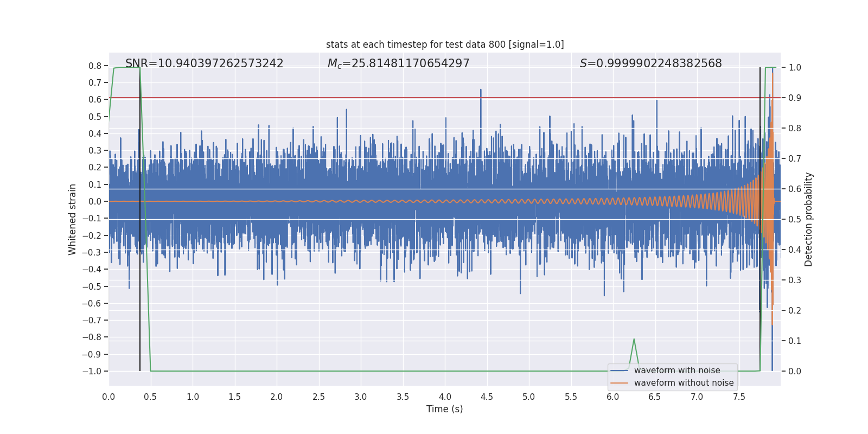Click the "Whitened strain" axis label
The width and height of the screenshot is (868, 434).
(73, 219)
